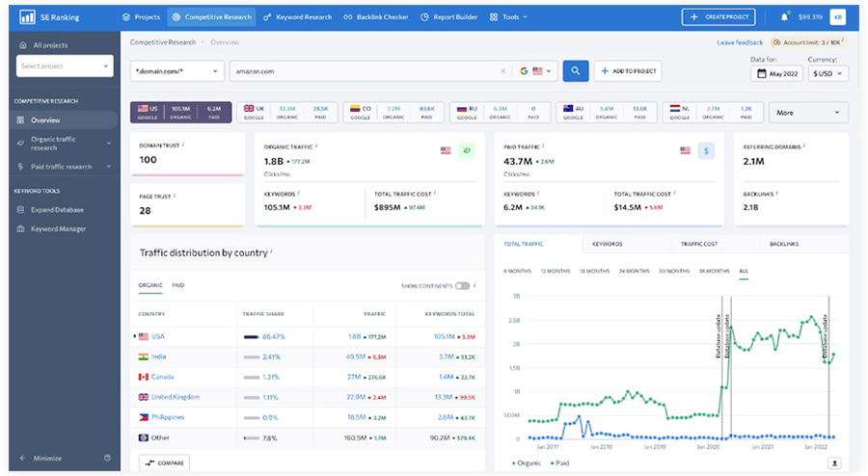The width and height of the screenshot is (868, 476).
Task: Click the green leaf icon in Organic Traffic card
Action: pos(467,150)
